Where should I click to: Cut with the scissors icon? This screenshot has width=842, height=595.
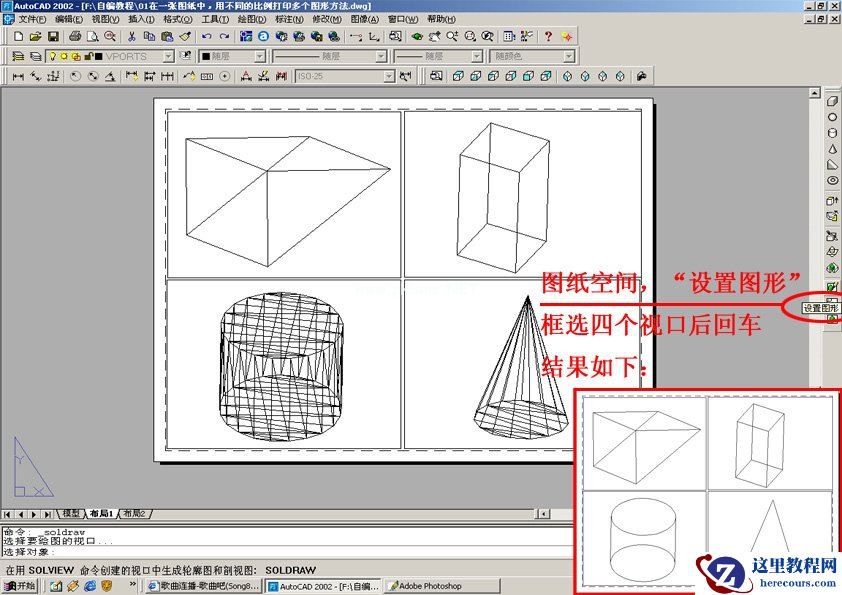[x=132, y=37]
